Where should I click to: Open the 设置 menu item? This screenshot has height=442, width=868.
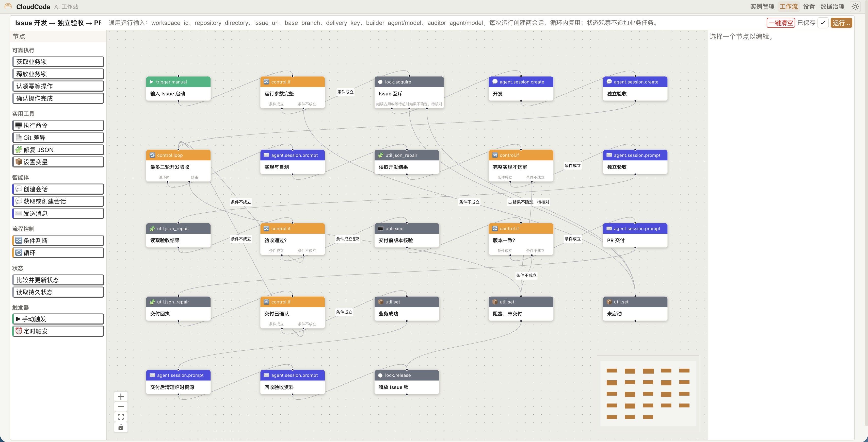[809, 6]
